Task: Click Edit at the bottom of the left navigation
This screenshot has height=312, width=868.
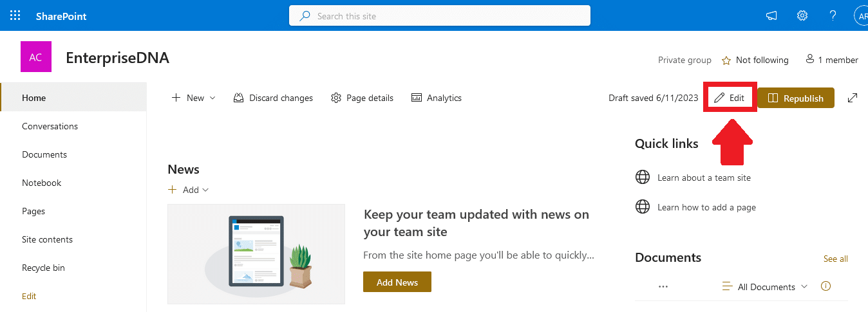Action: tap(29, 296)
